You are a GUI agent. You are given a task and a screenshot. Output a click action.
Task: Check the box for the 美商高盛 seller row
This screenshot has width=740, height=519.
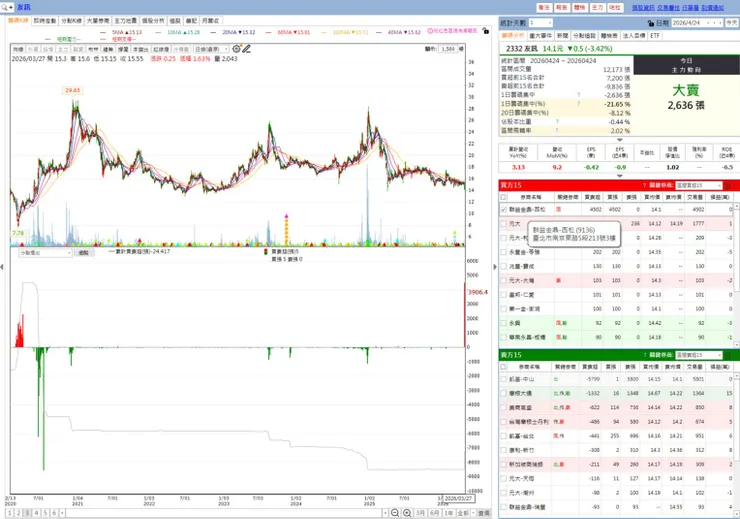(x=504, y=407)
